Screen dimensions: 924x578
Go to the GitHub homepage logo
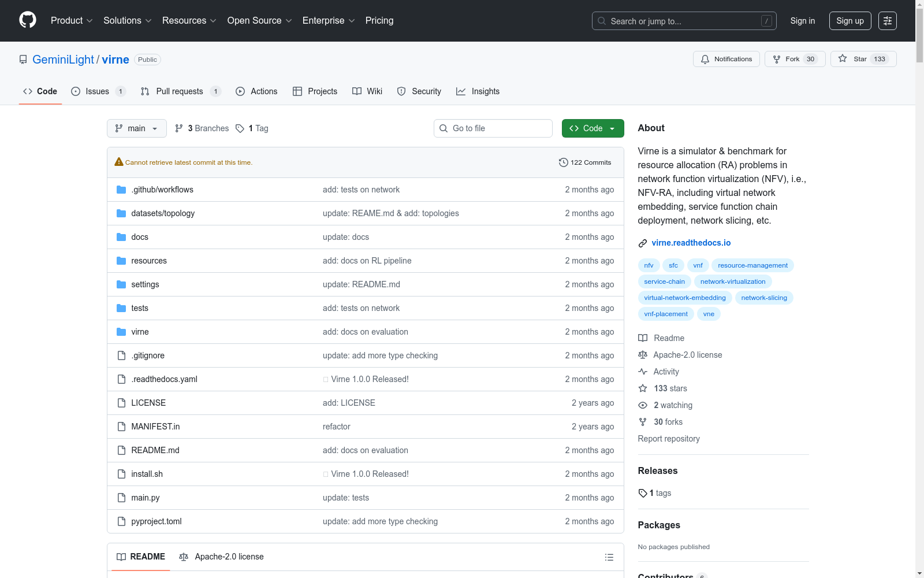pos(28,20)
